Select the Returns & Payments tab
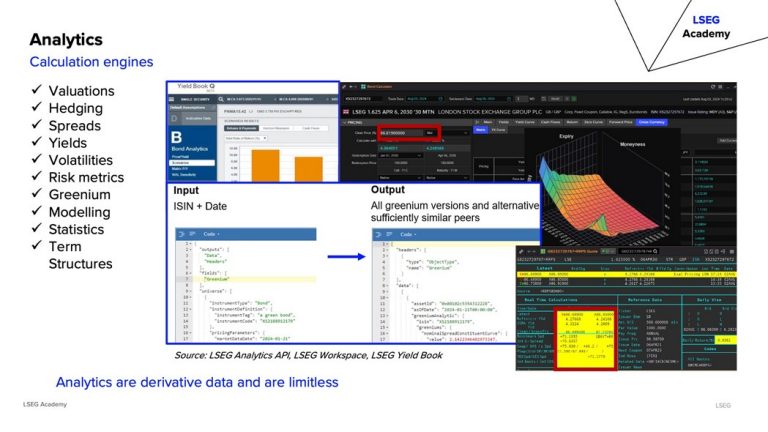The image size is (768, 432). coord(241,128)
